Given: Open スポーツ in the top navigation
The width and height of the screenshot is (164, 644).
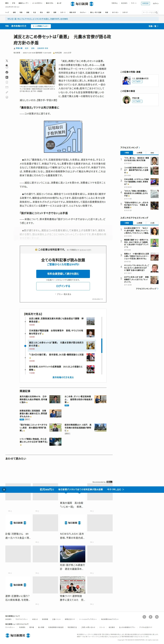Looking at the screenshot, I should (63, 12).
